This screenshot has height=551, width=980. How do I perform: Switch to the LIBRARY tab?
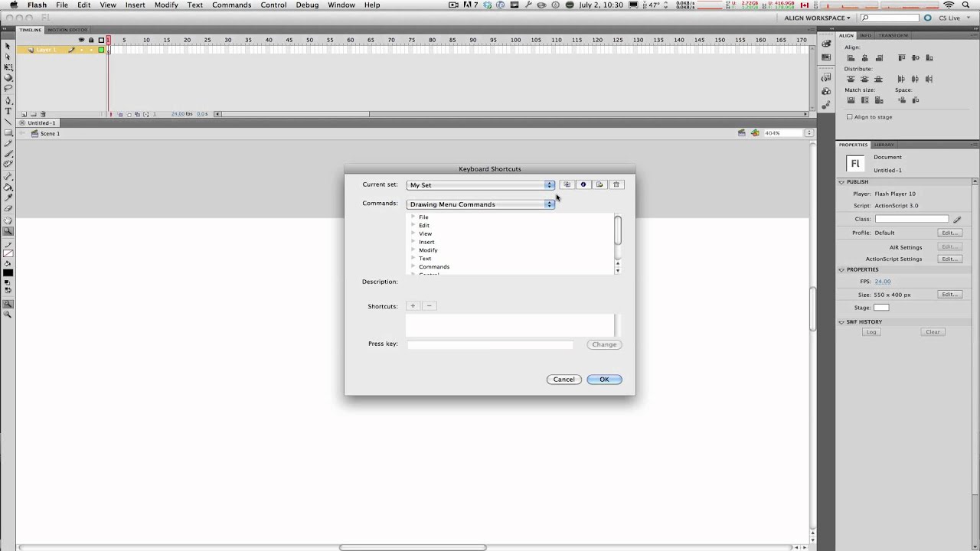[x=884, y=145]
